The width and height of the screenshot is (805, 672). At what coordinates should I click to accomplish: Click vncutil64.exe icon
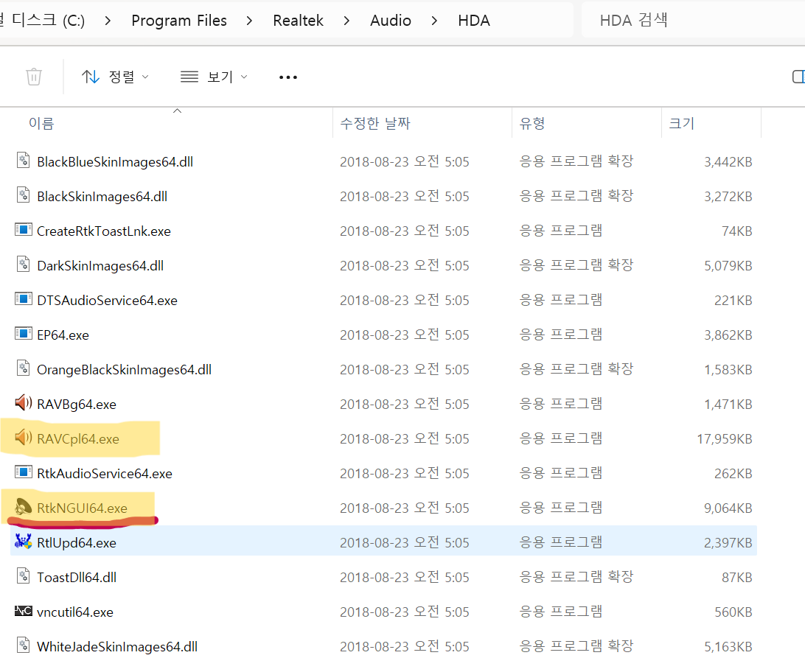coord(23,611)
